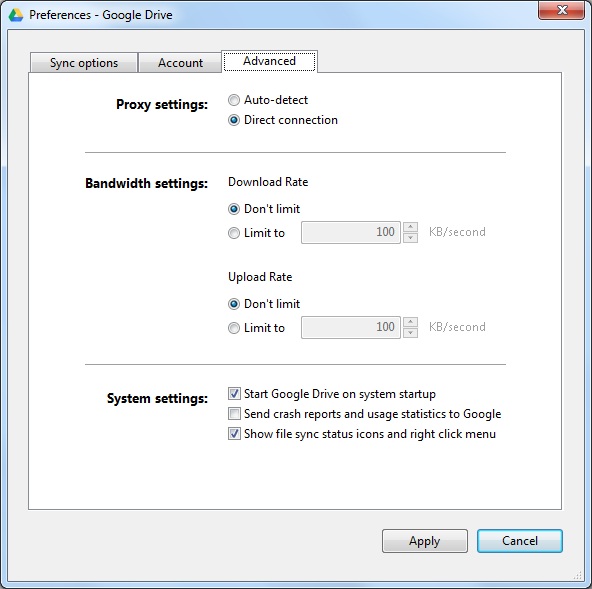Click the Google Drive logo in title bar
The width and height of the screenshot is (592, 589).
pyautogui.click(x=16, y=15)
